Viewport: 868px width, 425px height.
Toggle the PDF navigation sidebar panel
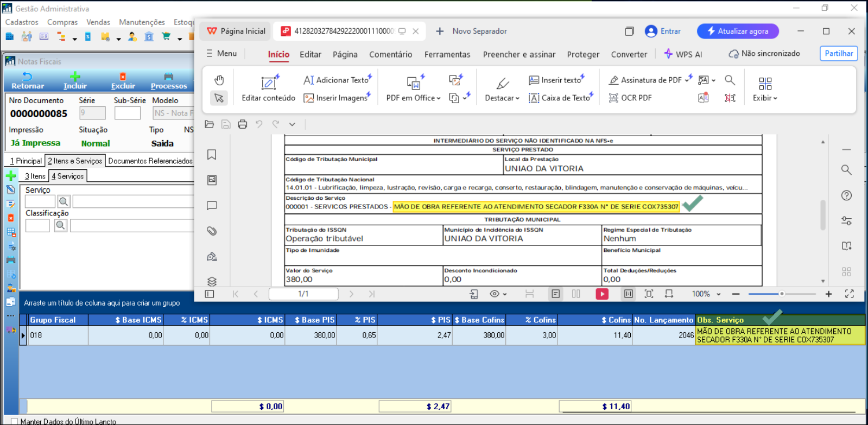pyautogui.click(x=210, y=294)
